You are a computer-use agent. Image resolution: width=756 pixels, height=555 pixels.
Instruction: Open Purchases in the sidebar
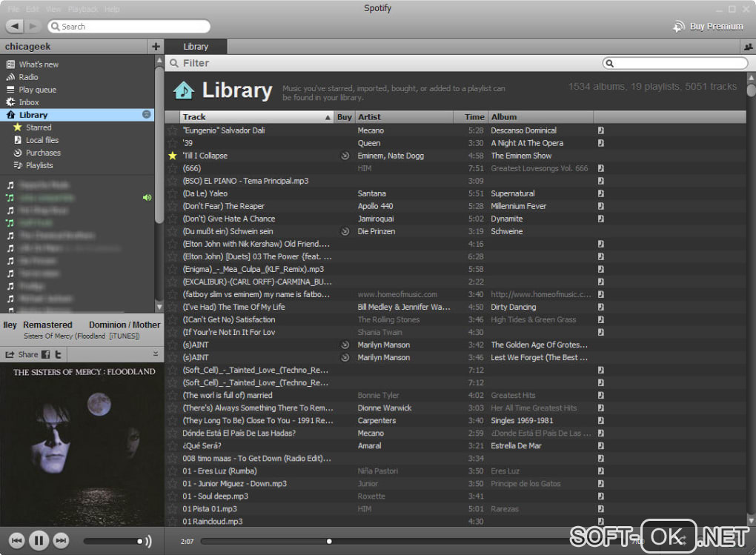click(44, 153)
